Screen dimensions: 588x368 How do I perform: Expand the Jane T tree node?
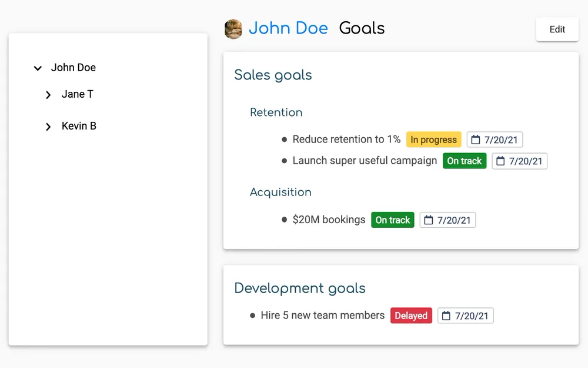(48, 95)
